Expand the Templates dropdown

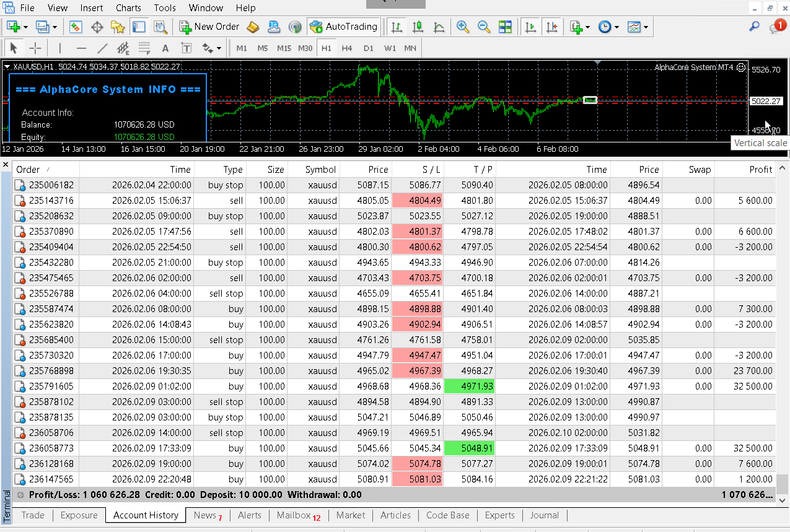pyautogui.click(x=646, y=27)
